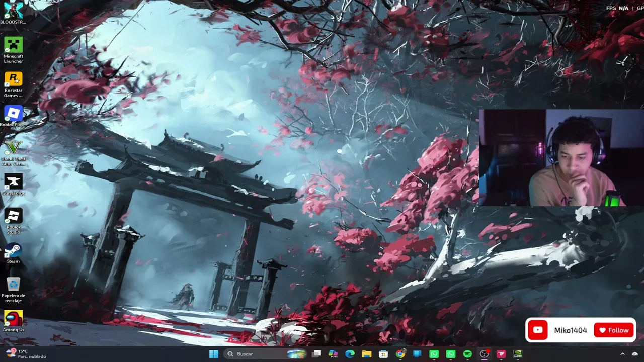Switch to Spotify on the taskbar

[x=467, y=354]
